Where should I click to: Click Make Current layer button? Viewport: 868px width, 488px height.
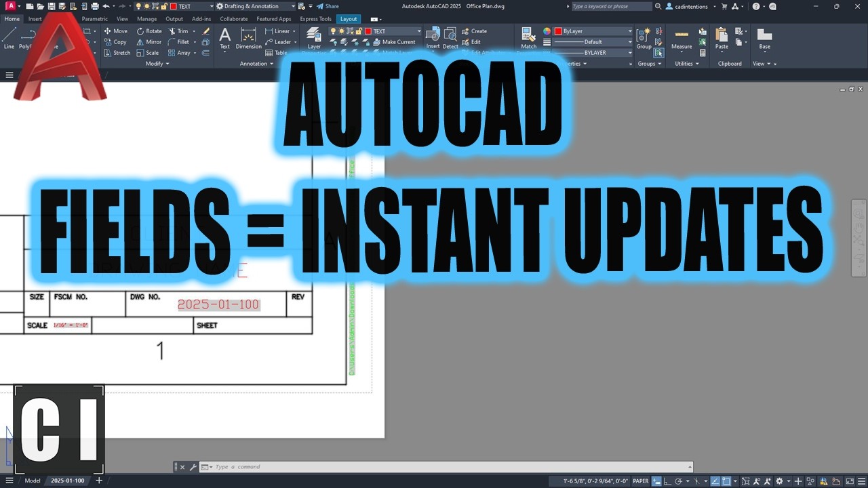pyautogui.click(x=394, y=42)
